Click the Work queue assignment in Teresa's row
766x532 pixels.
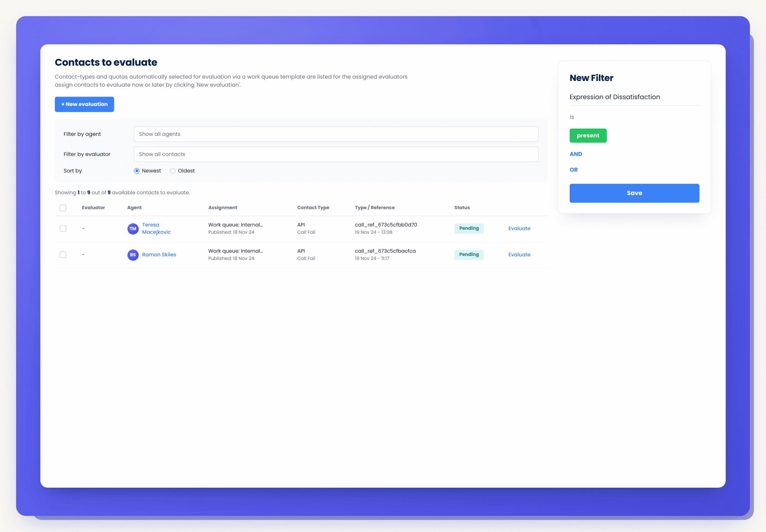(x=235, y=225)
